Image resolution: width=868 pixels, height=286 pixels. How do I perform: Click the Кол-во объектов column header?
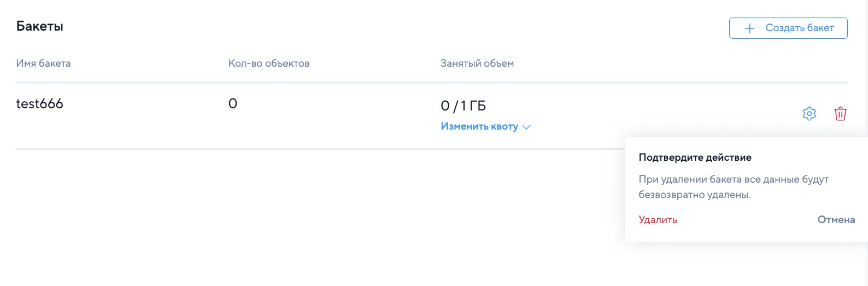(x=269, y=63)
